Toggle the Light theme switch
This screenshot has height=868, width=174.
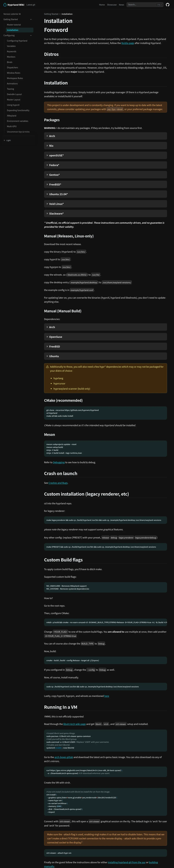(7, 140)
